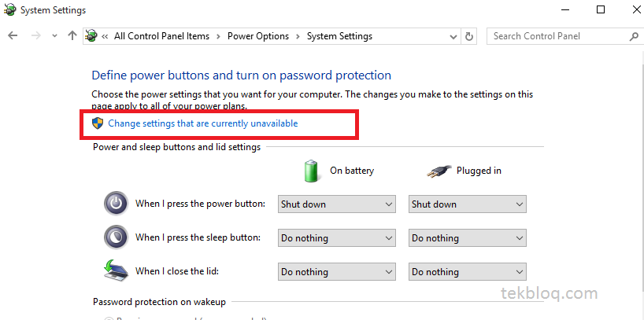Image resolution: width=644 pixels, height=320 pixels.
Task: Click Change settings that are currently unavailable
Action: 203,123
